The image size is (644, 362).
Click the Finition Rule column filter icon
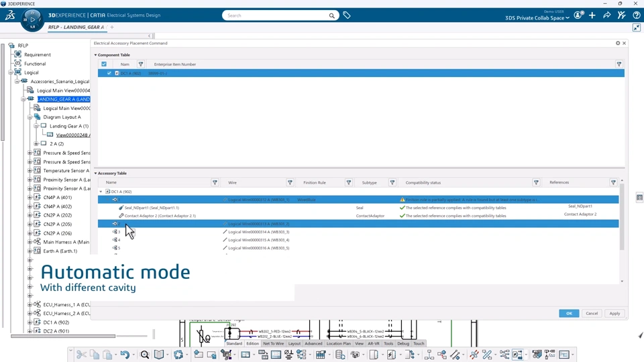click(x=349, y=182)
